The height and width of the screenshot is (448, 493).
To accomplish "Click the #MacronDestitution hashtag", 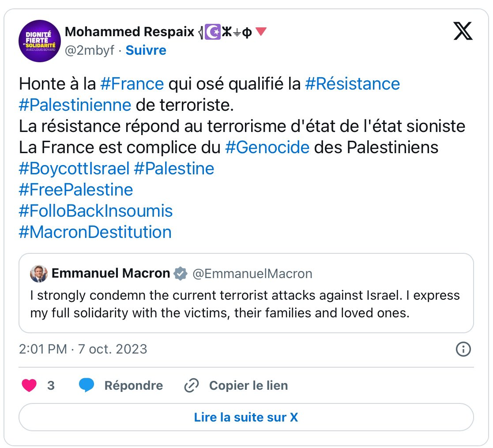I will [x=95, y=232].
